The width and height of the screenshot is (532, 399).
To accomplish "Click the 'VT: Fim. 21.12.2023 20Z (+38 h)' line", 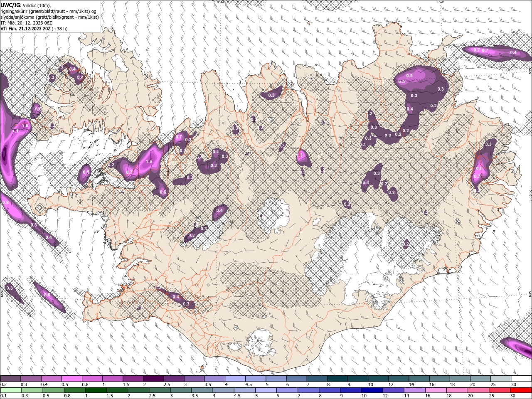I will [x=34, y=29].
